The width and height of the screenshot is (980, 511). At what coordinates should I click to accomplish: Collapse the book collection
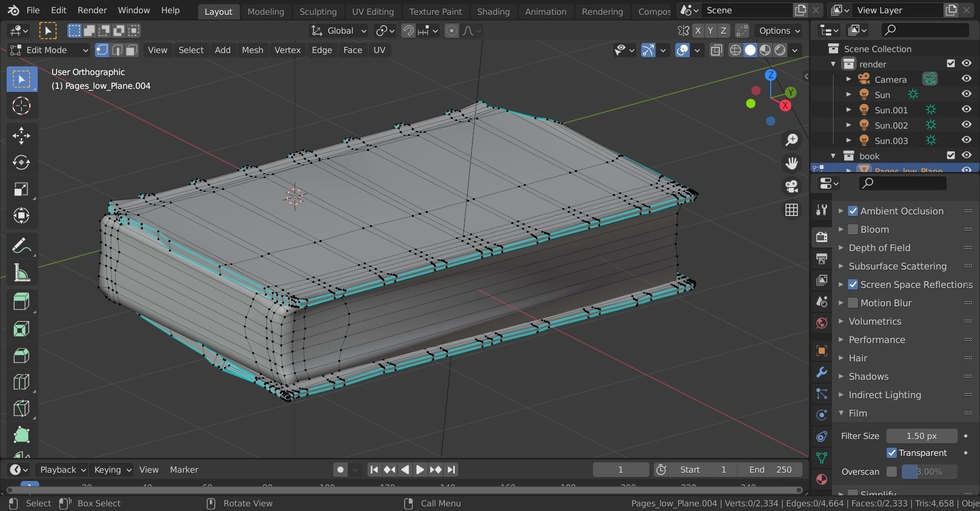coord(833,156)
